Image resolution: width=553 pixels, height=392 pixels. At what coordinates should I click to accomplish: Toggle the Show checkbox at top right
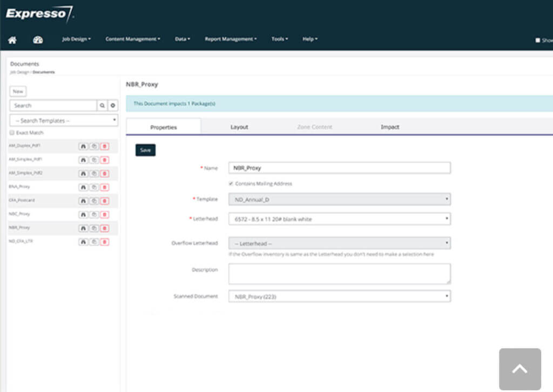point(537,39)
